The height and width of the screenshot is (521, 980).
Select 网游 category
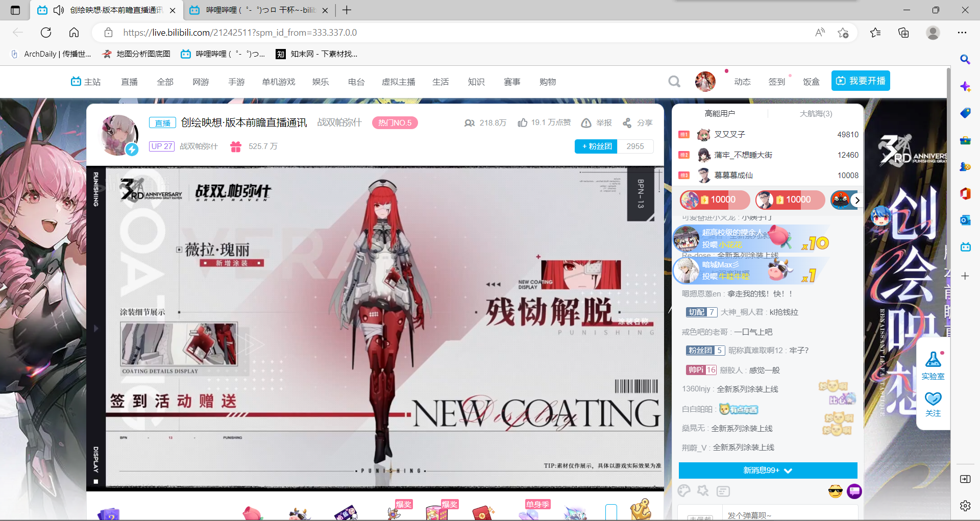(201, 82)
